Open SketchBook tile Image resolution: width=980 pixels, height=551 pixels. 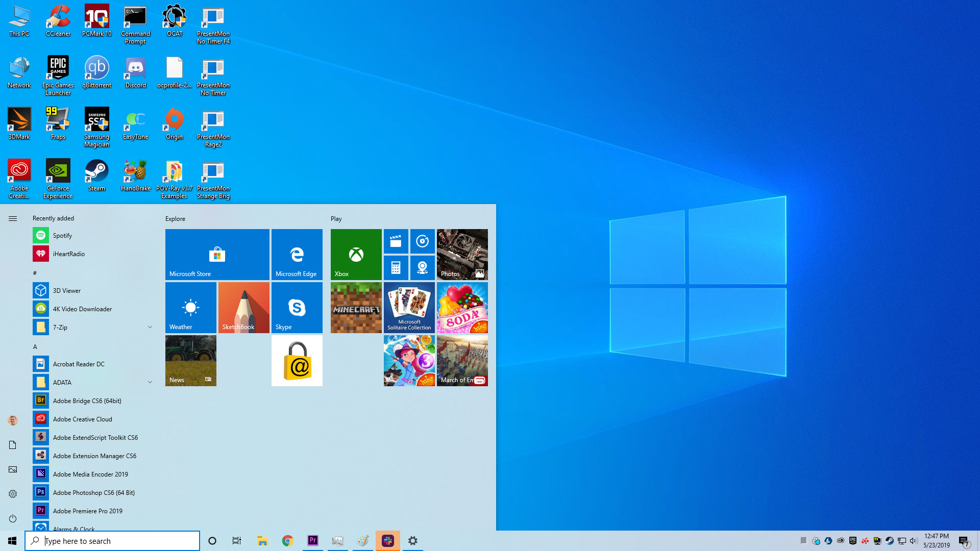[x=243, y=308]
